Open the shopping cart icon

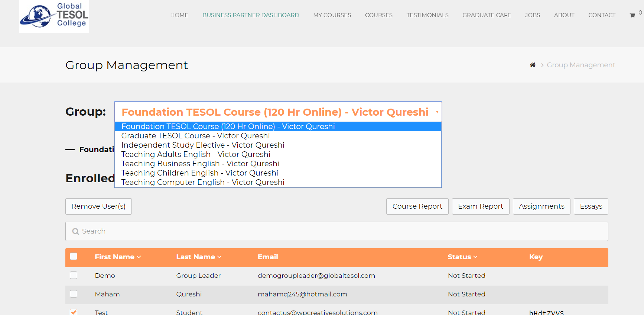tap(632, 15)
